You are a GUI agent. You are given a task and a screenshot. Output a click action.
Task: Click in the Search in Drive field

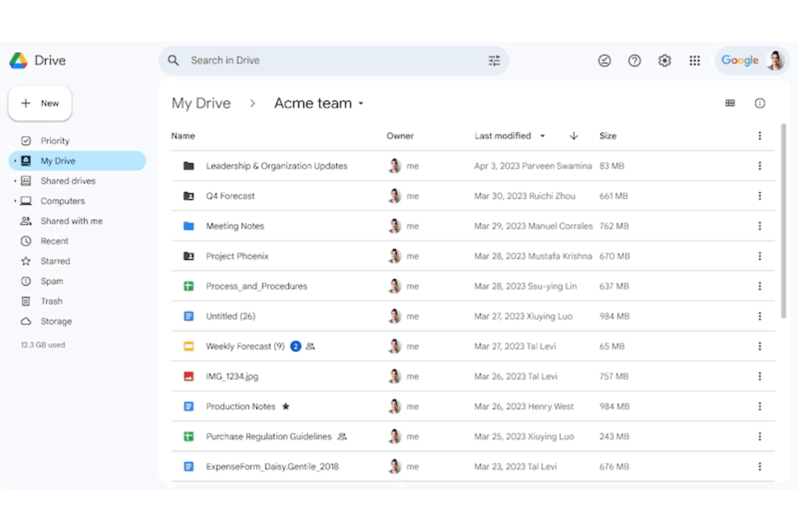click(334, 60)
